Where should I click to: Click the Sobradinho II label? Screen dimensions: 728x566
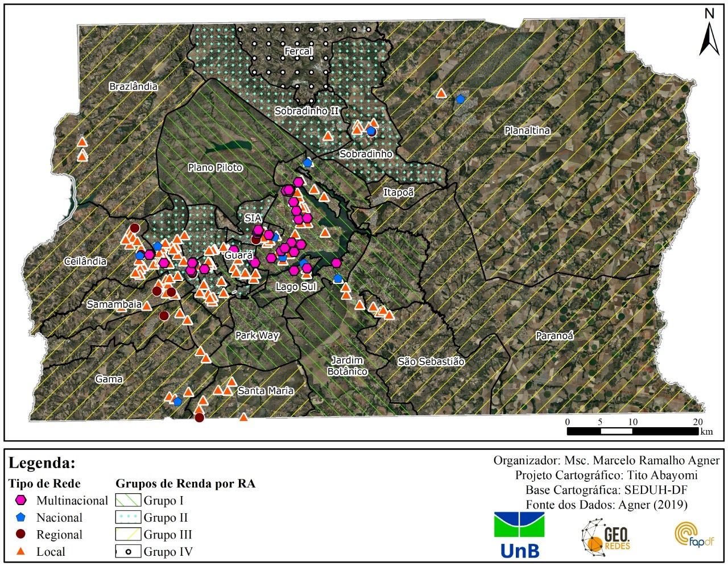pos(307,111)
